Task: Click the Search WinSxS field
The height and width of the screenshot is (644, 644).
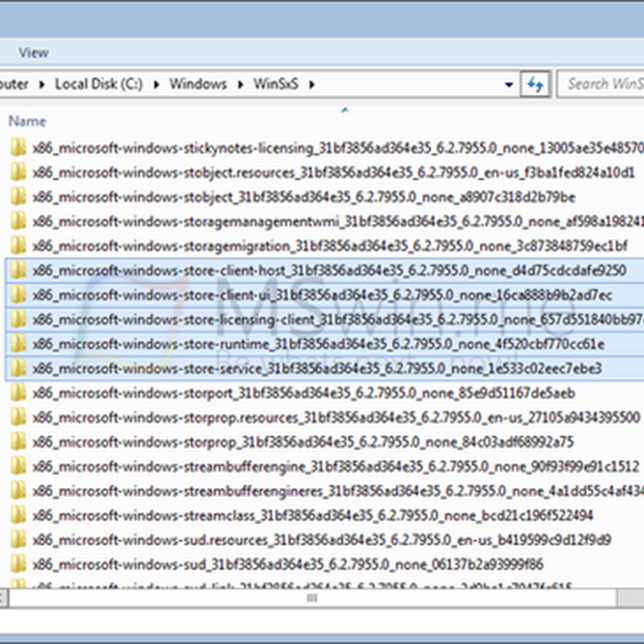Action: pos(601,84)
